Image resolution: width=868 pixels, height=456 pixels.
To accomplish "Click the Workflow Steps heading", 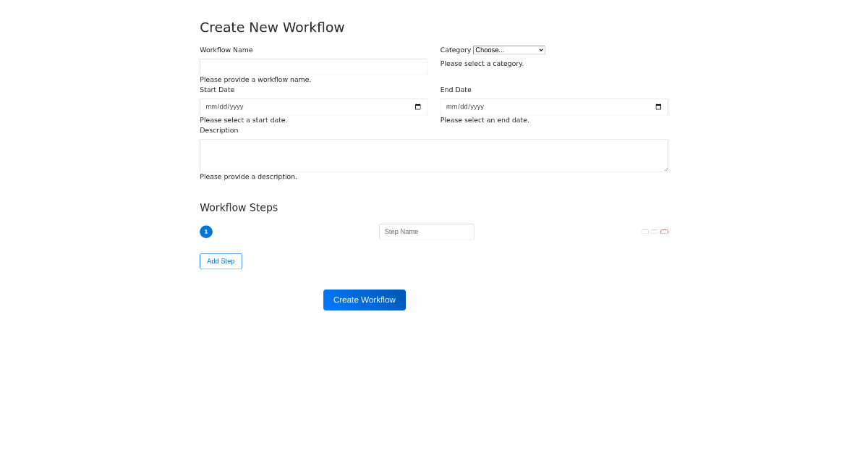I will pyautogui.click(x=239, y=208).
